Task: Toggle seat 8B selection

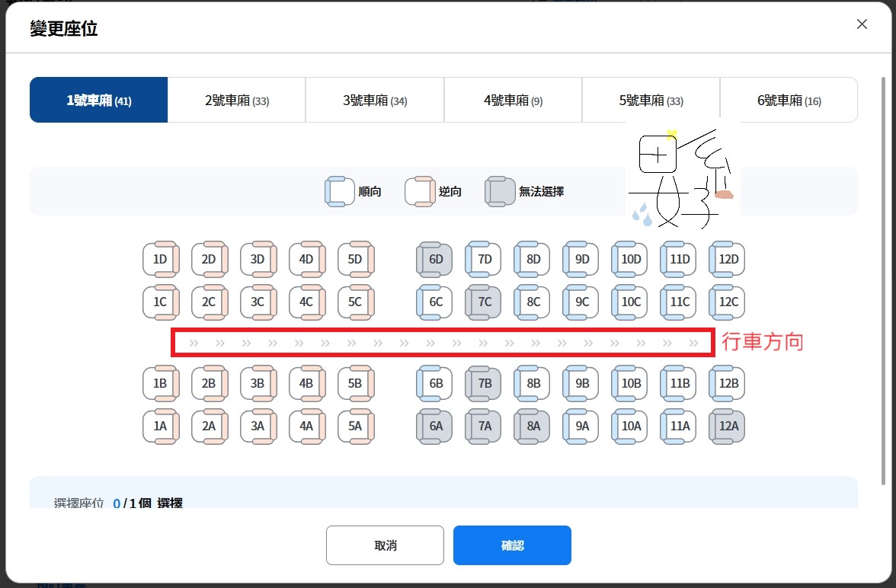Action: click(x=532, y=383)
